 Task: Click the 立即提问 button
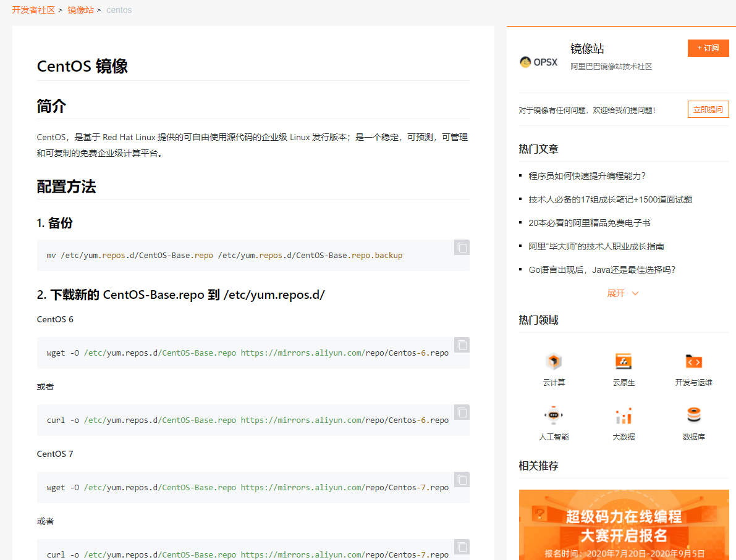click(x=708, y=109)
